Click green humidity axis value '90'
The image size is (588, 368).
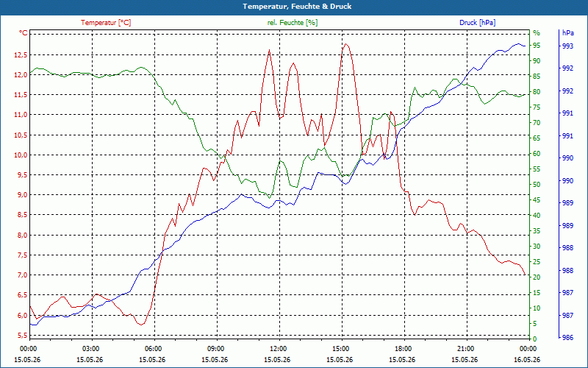pos(537,61)
